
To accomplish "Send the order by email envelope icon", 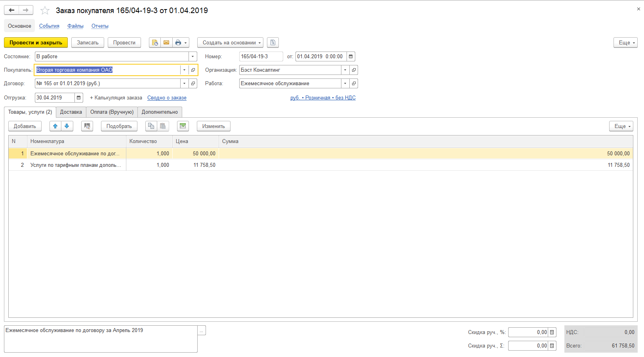I will click(x=166, y=42).
